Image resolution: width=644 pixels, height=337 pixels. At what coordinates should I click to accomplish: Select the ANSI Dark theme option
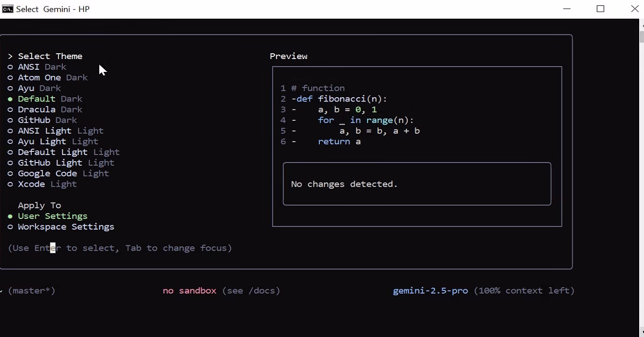pos(37,67)
